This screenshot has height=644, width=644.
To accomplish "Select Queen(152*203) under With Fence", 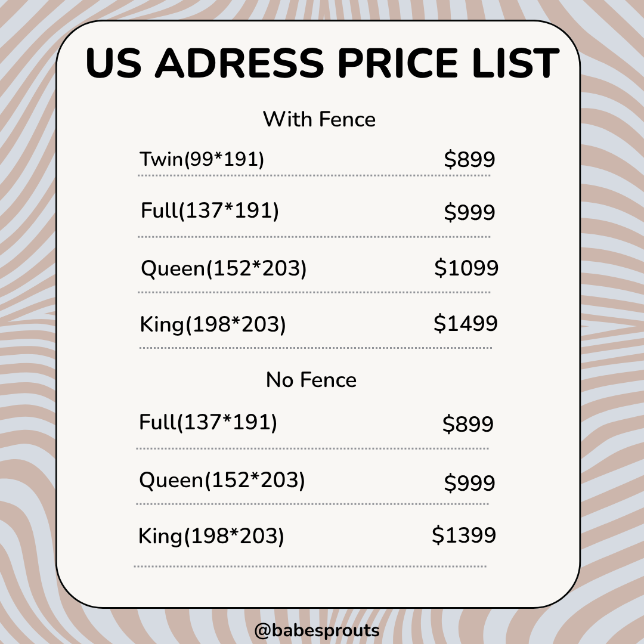I will coord(224,269).
